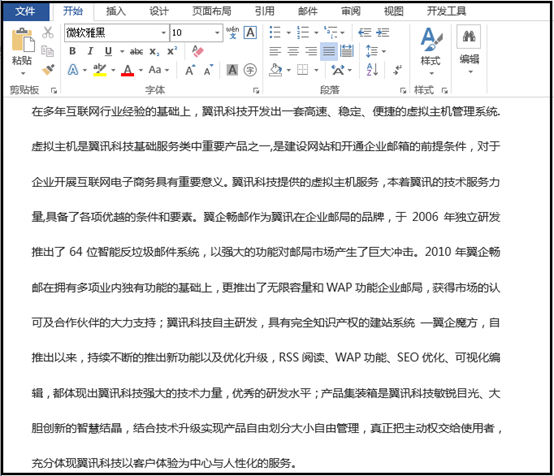Align text left
Viewport: 554px width, 476px height.
(x=275, y=51)
